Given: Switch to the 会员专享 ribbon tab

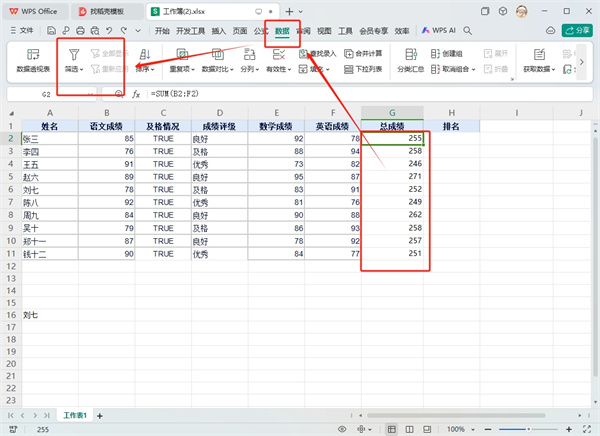Looking at the screenshot, I should click(x=373, y=31).
